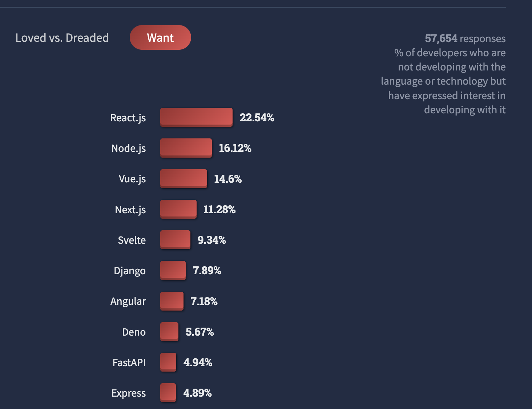
Task: Click the Node.js bar
Action: (x=186, y=147)
